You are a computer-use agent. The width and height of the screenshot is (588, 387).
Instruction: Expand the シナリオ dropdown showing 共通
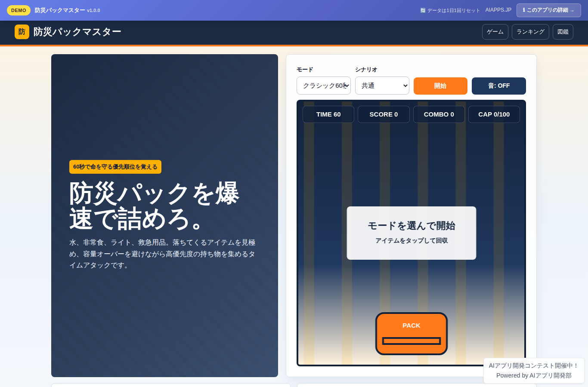pyautogui.click(x=382, y=86)
